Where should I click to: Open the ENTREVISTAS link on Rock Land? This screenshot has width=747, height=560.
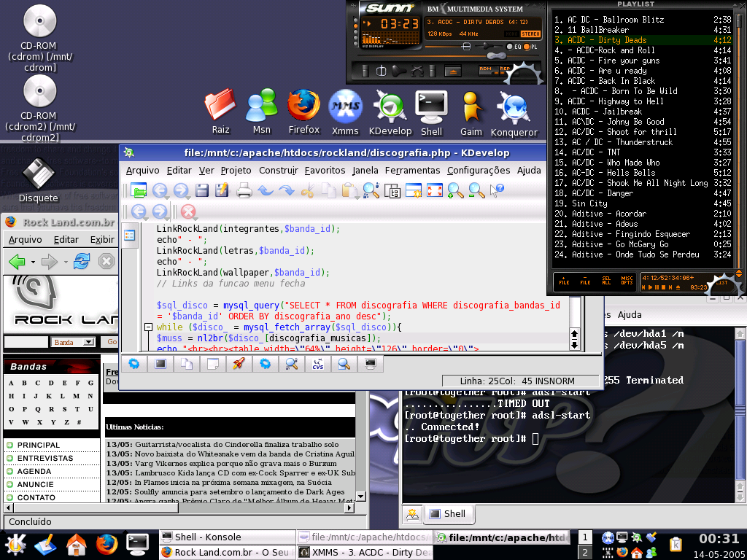click(45, 458)
